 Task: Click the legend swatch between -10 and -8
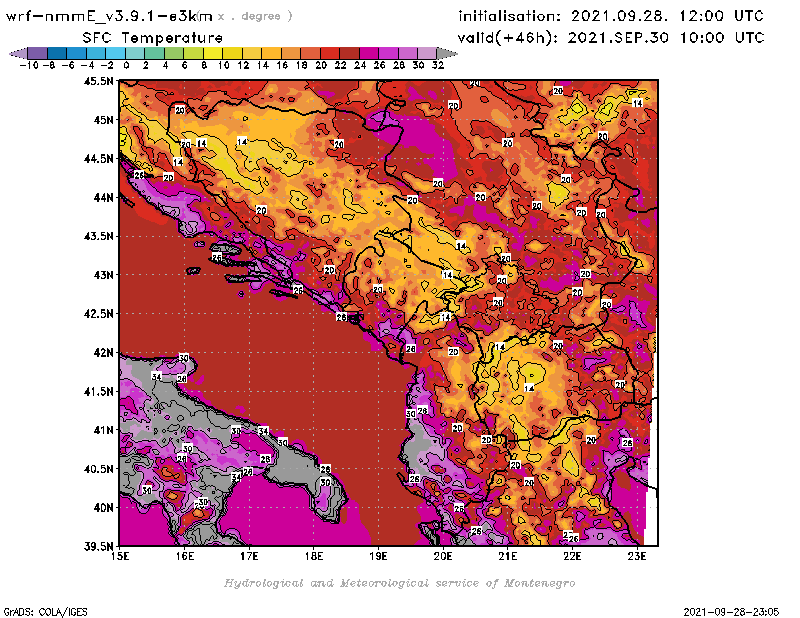37,54
